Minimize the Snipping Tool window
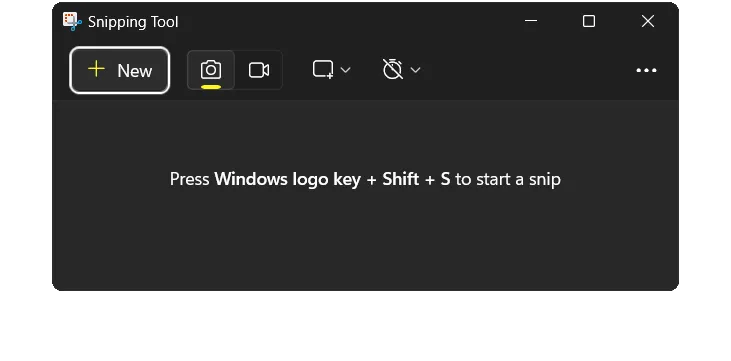Image resolution: width=731 pixels, height=361 pixels. click(x=531, y=21)
